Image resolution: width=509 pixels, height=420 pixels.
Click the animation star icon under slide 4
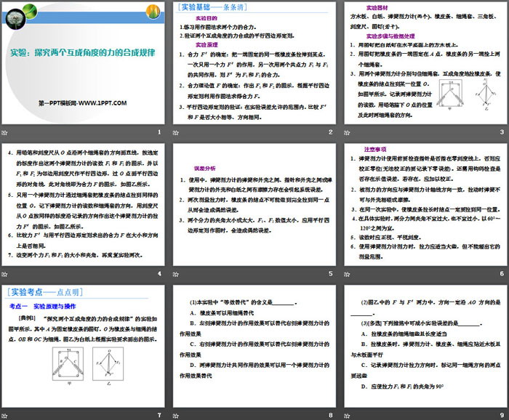coord(5,274)
